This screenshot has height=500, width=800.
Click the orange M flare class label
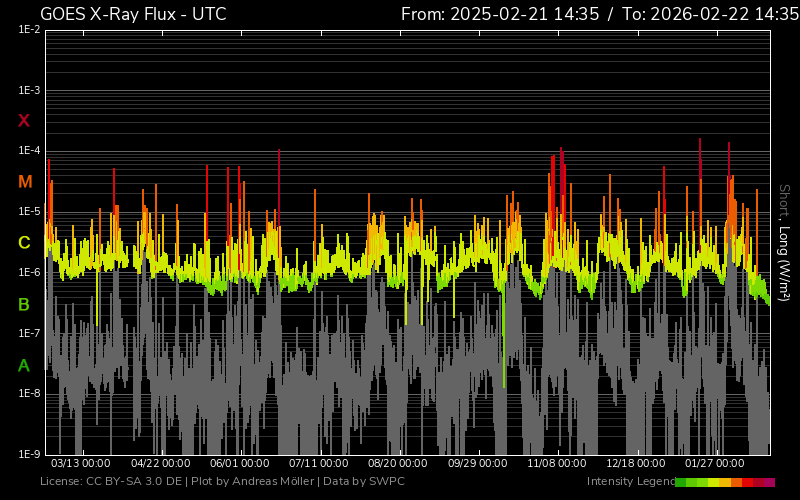pos(24,182)
